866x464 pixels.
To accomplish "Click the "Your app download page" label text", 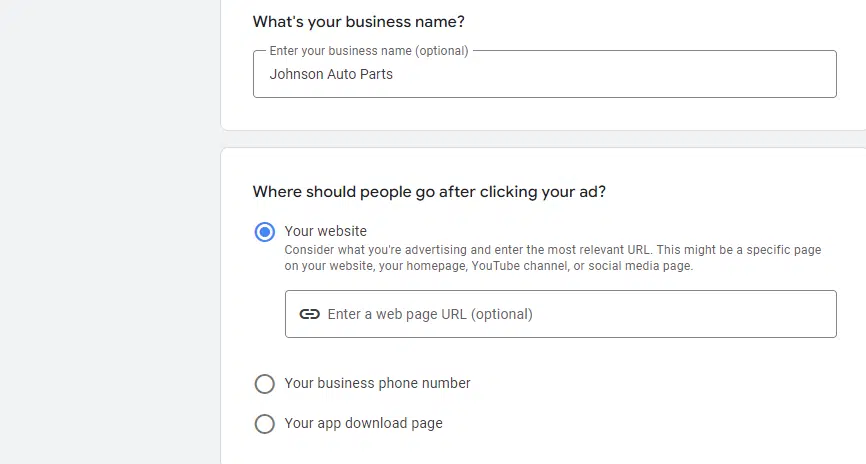I will [363, 423].
